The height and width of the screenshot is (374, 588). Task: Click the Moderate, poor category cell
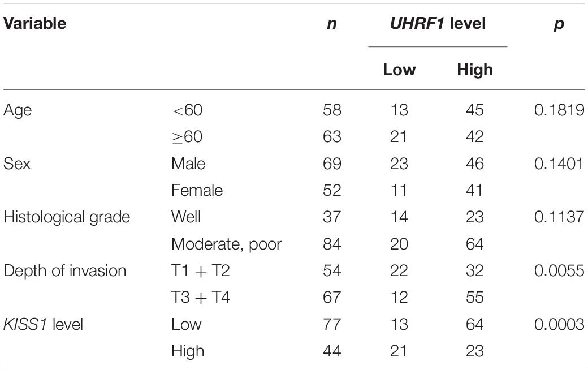227,244
